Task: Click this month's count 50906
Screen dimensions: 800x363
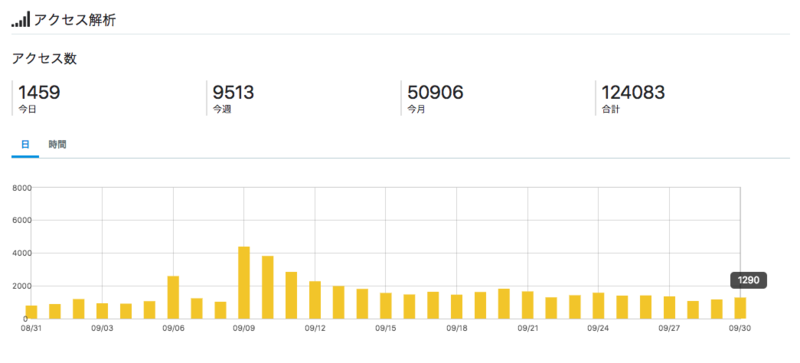Action: coord(435,92)
